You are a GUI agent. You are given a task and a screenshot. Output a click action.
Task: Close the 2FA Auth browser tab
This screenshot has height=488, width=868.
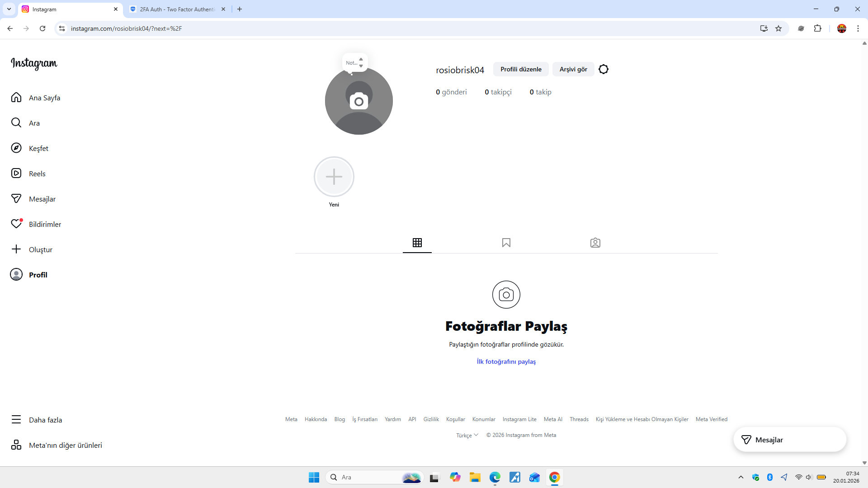[223, 9]
